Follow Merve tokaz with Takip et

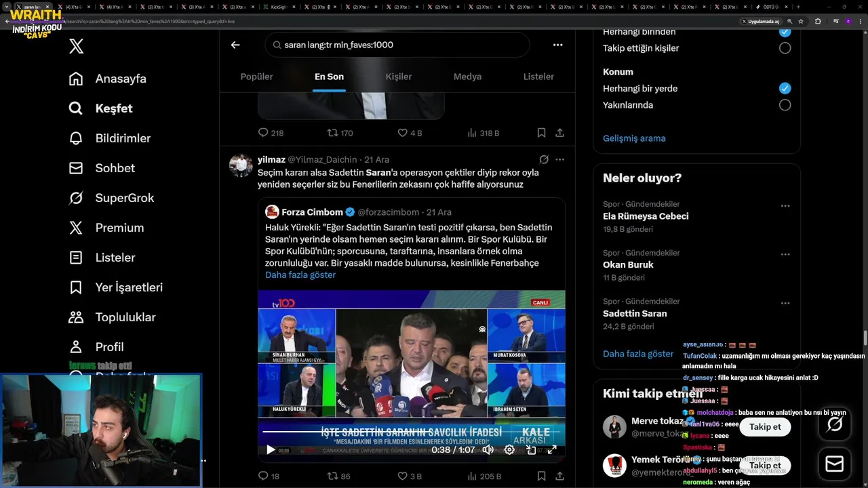(x=765, y=427)
